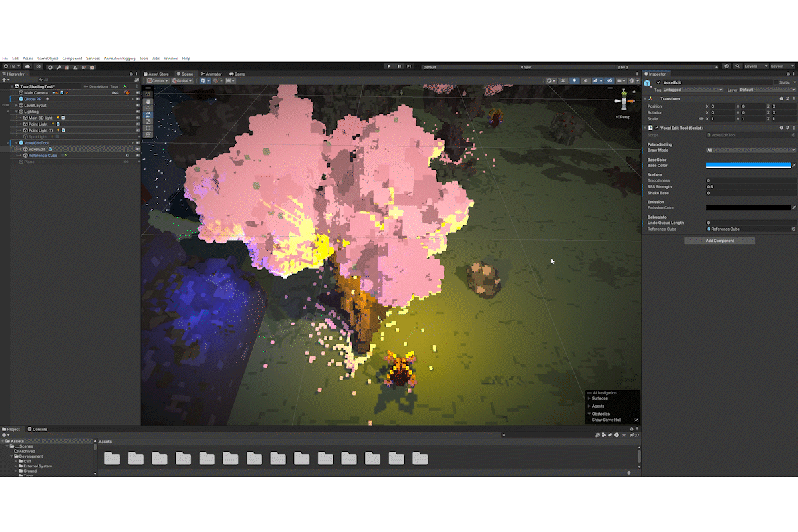Click the project icon size slider
Viewport: 798px width, 532px height.
(x=628, y=473)
